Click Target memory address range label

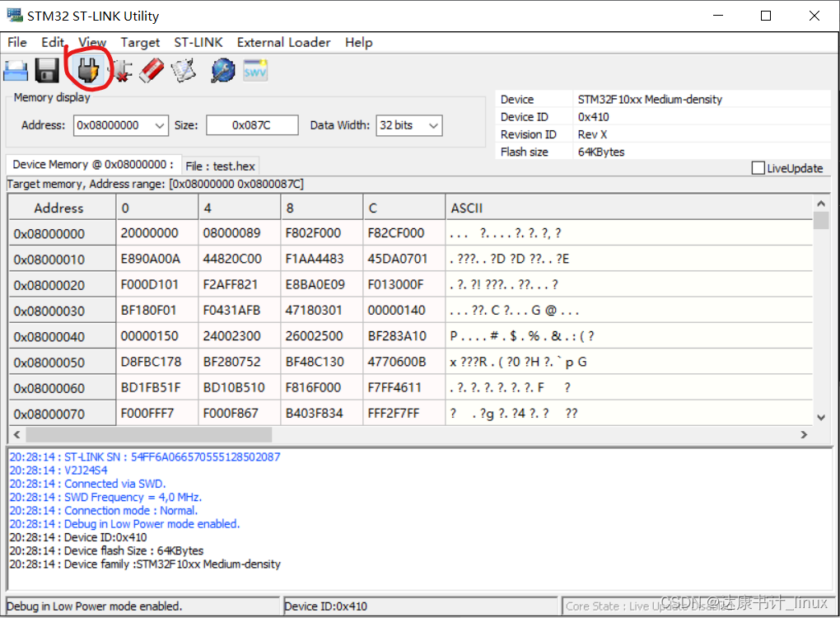[x=156, y=184]
